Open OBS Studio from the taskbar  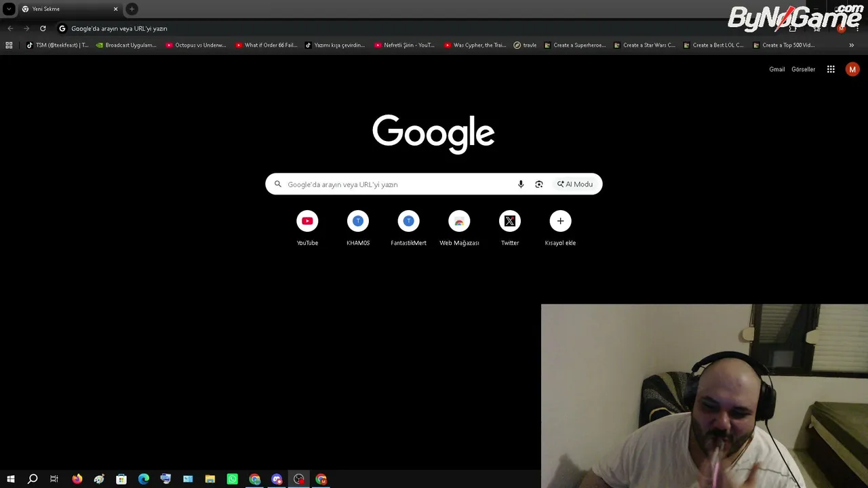pos(299,479)
